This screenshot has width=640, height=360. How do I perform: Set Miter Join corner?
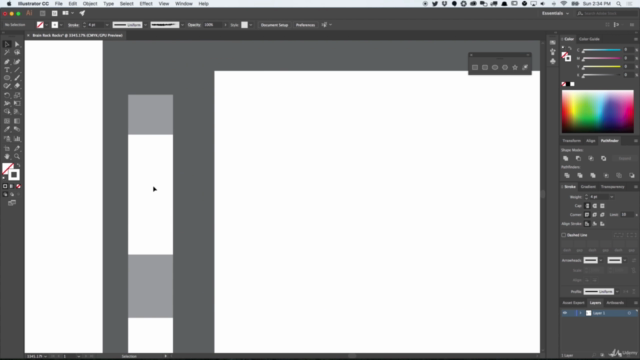(587, 215)
